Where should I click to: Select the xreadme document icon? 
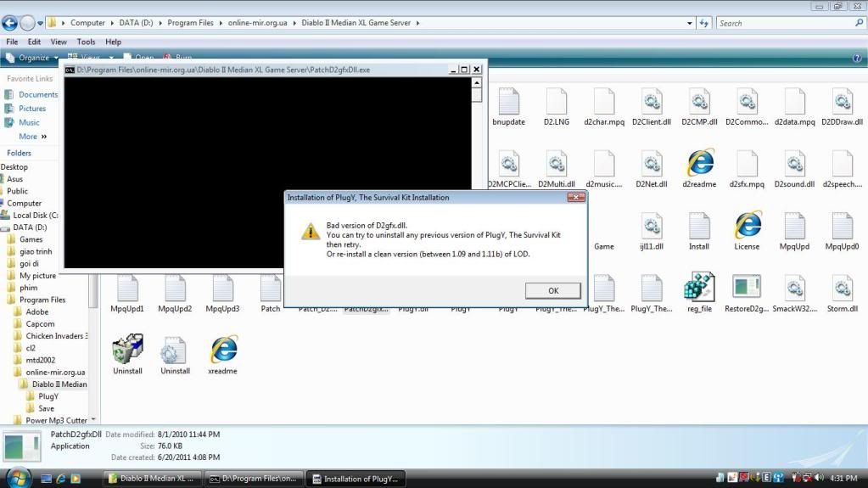[x=223, y=350]
